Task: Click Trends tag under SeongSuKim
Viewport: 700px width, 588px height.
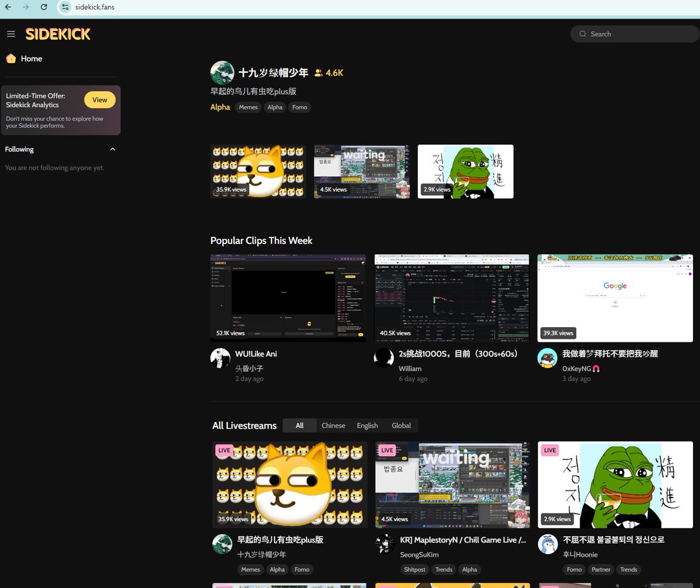Action: (x=443, y=569)
